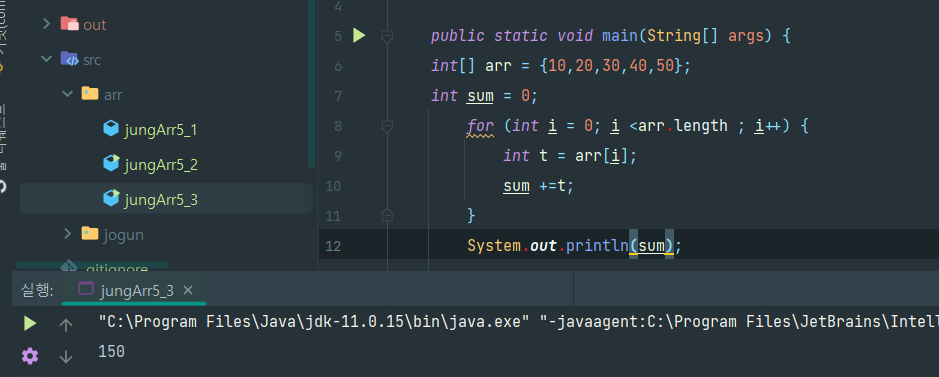Fold the for loop at line 8
The image size is (939, 377).
click(x=387, y=126)
